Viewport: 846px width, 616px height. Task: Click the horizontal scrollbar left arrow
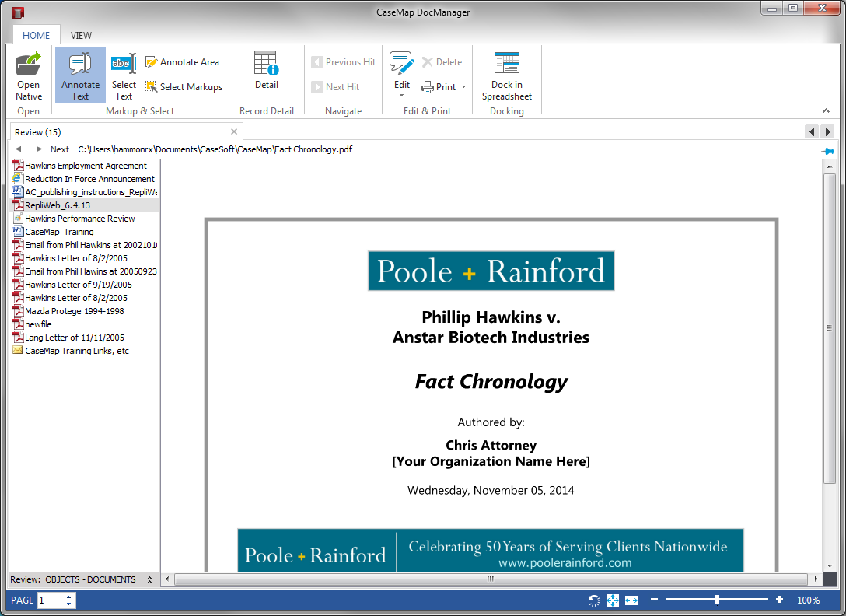(167, 579)
